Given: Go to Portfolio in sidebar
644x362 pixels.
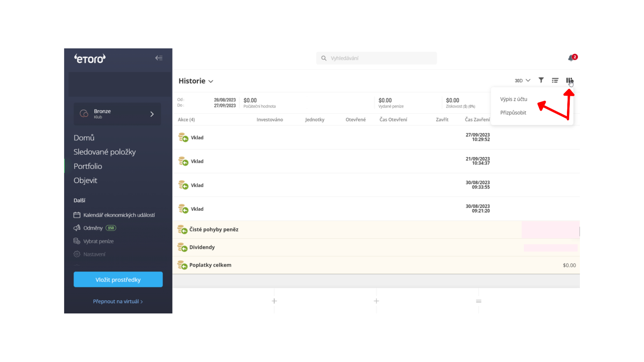Looking at the screenshot, I should (x=88, y=166).
